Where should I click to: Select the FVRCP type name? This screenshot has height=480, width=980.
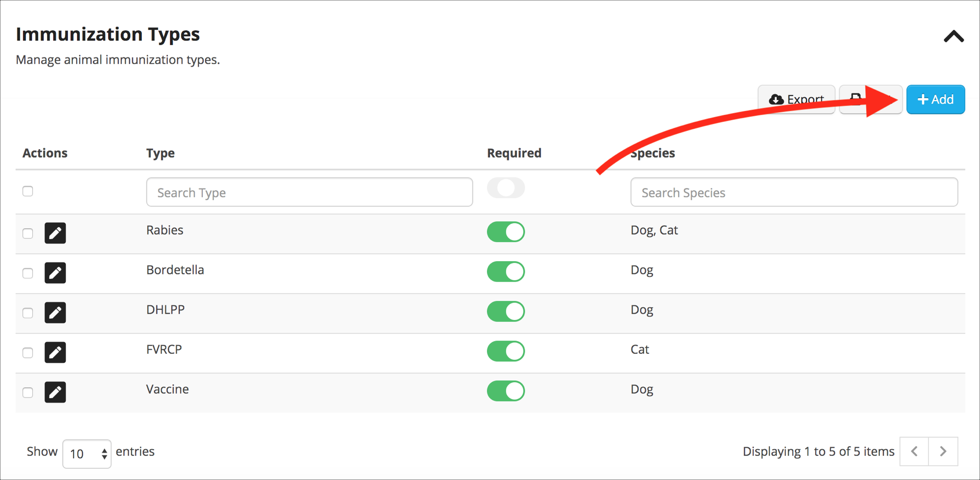pos(164,349)
